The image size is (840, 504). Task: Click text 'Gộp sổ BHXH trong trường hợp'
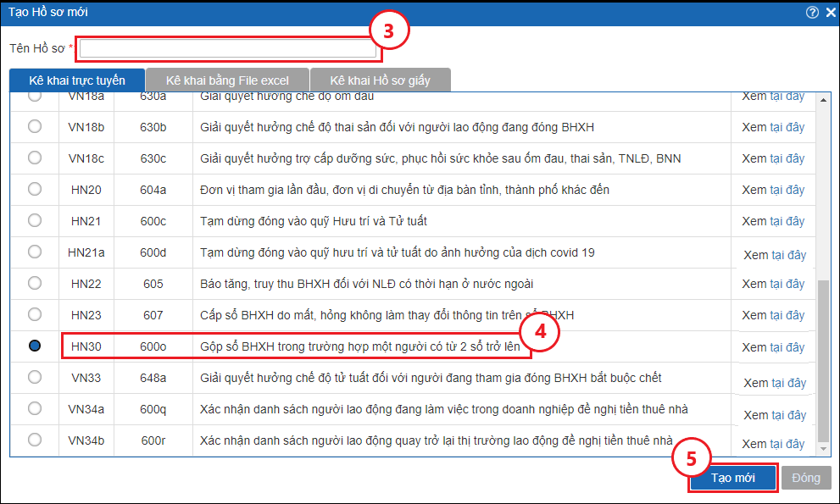277,347
